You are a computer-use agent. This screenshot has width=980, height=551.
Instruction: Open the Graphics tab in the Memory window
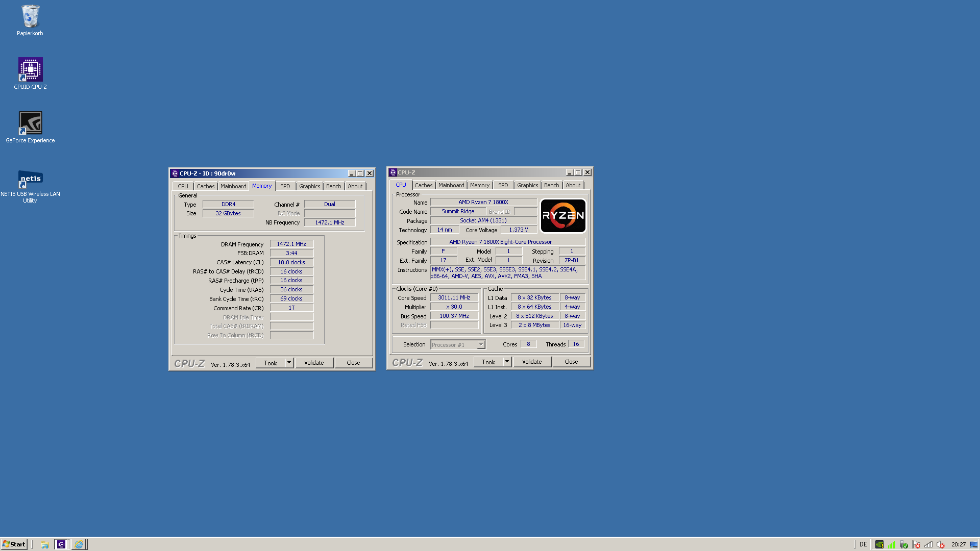point(309,186)
